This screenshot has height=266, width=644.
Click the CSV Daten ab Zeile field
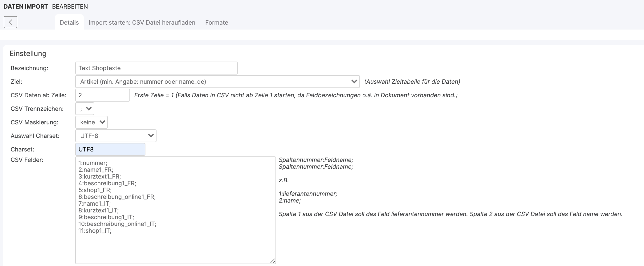pyautogui.click(x=102, y=95)
